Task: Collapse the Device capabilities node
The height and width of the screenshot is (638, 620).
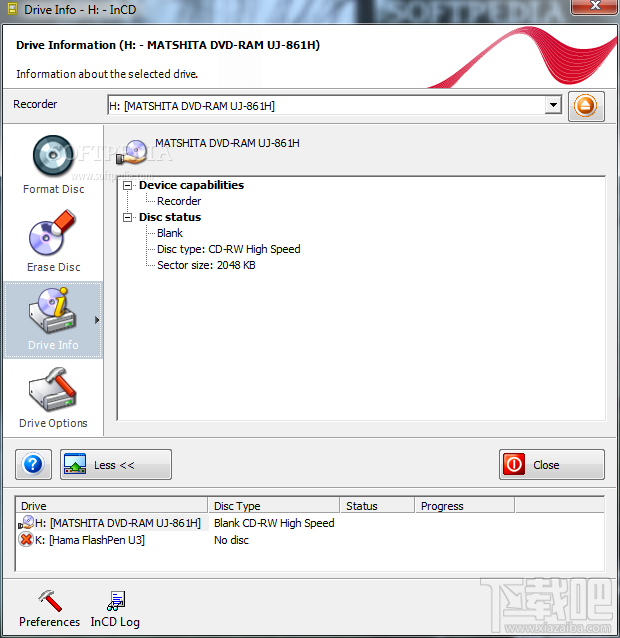Action: pos(128,186)
